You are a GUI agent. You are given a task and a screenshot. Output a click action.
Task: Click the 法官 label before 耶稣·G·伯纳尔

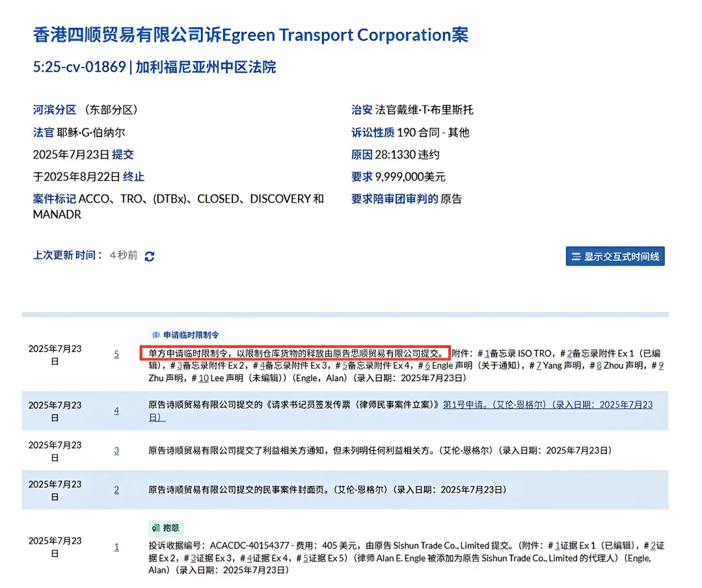[44, 133]
